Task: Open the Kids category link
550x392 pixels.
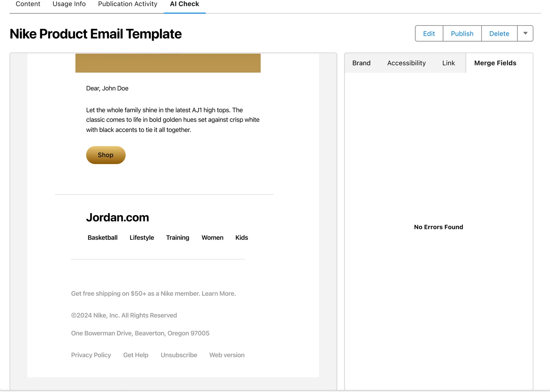Action: pos(242,238)
